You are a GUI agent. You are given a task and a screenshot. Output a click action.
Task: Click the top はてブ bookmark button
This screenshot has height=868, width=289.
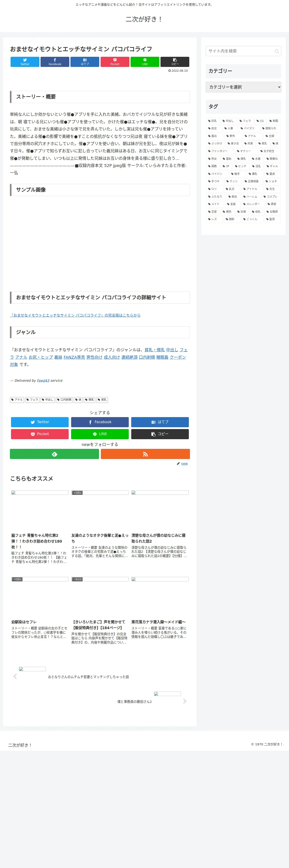pos(85,62)
